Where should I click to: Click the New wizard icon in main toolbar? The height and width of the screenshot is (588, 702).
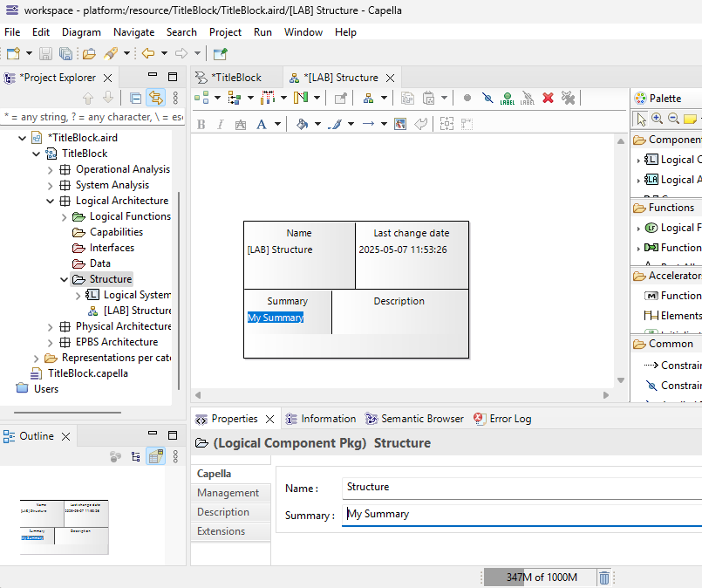click(x=13, y=54)
